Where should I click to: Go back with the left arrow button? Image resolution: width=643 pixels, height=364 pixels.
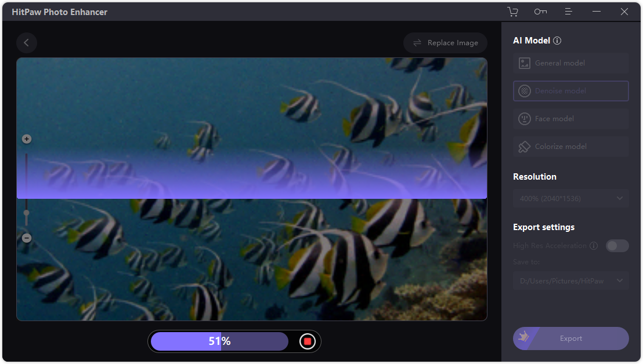(x=27, y=42)
